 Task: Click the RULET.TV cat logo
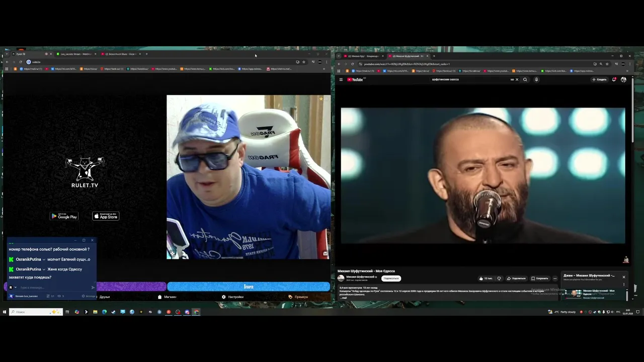point(85,172)
